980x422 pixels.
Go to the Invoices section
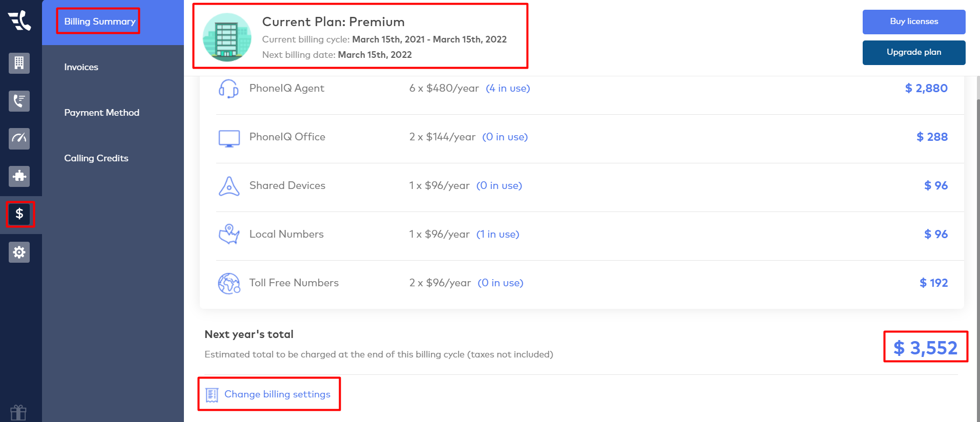(x=81, y=67)
